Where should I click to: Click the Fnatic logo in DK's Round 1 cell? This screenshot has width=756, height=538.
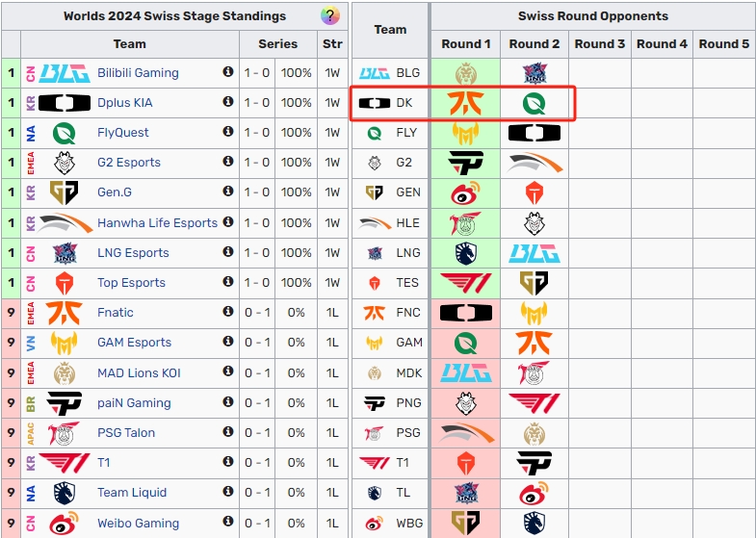465,103
